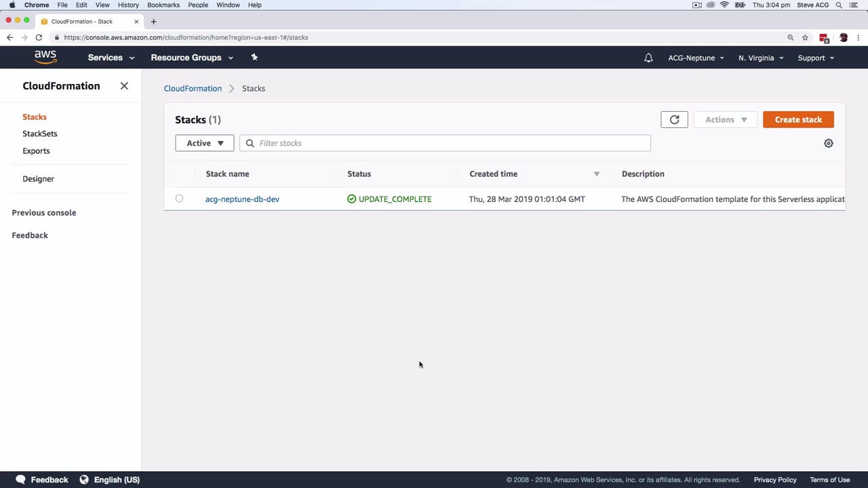This screenshot has width=868, height=488.
Task: Open the People menu
Action: (198, 5)
